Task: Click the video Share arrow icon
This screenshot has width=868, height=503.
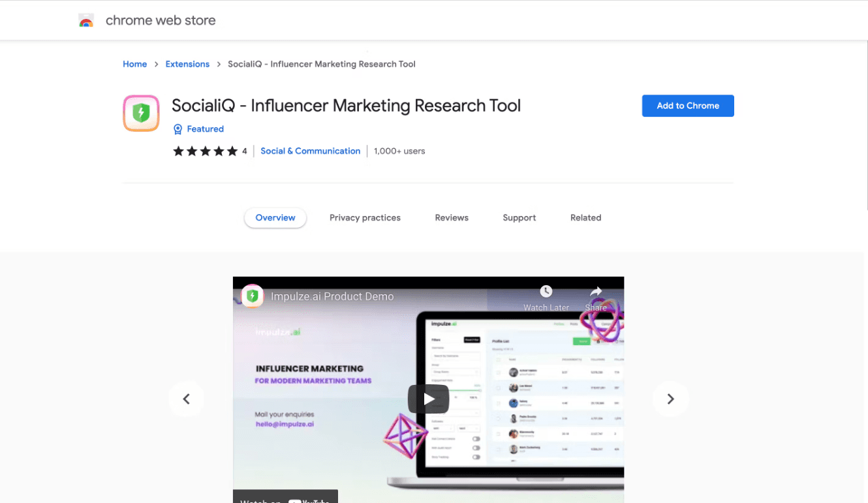Action: pyautogui.click(x=596, y=291)
